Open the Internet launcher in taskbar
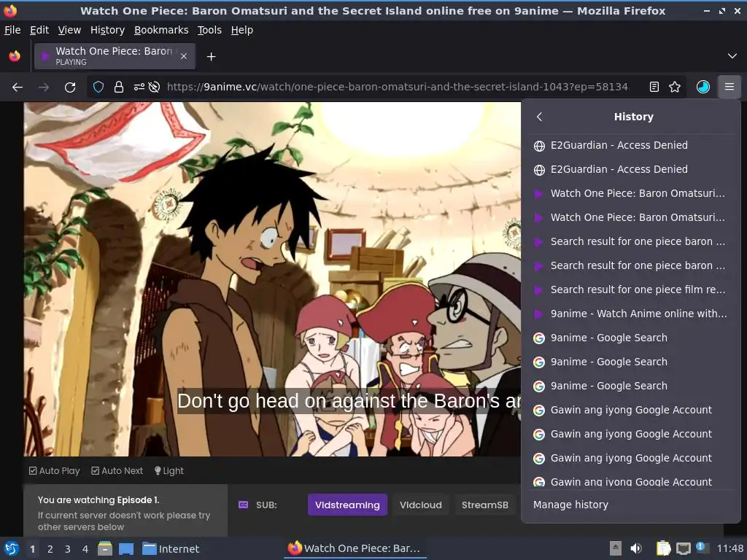 171,549
